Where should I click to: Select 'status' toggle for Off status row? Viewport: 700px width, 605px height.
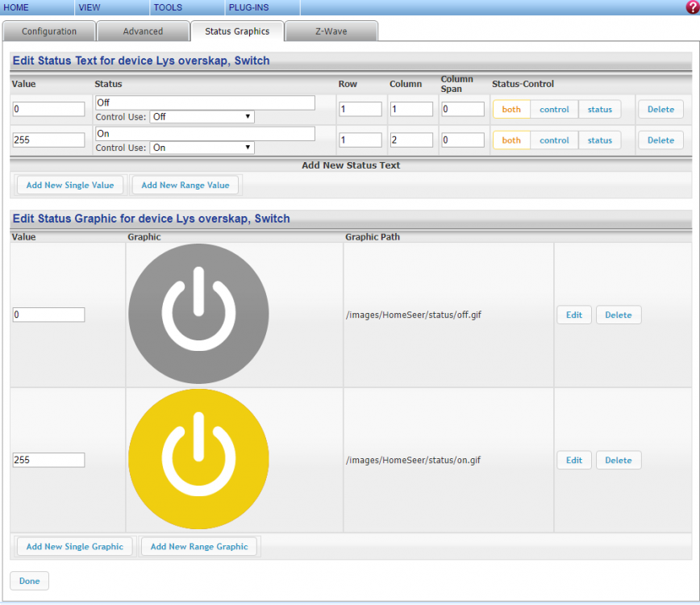[600, 110]
